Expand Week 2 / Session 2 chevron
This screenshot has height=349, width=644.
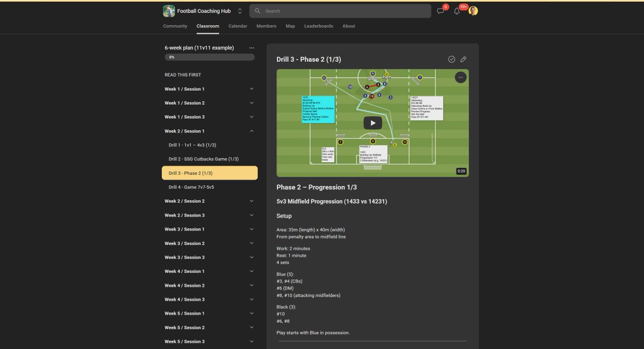click(x=252, y=201)
